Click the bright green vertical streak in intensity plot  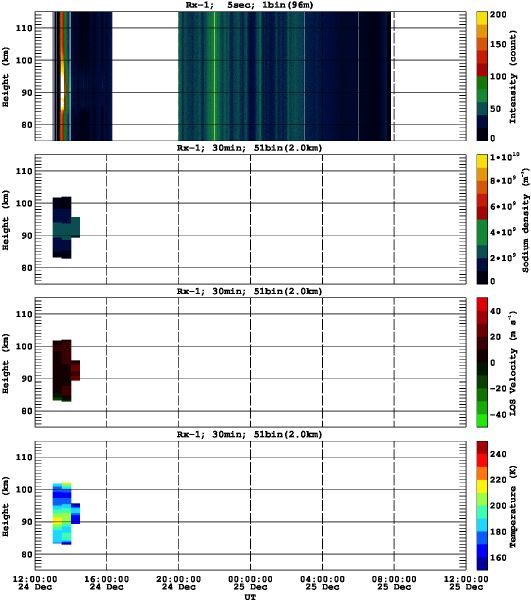(214, 76)
